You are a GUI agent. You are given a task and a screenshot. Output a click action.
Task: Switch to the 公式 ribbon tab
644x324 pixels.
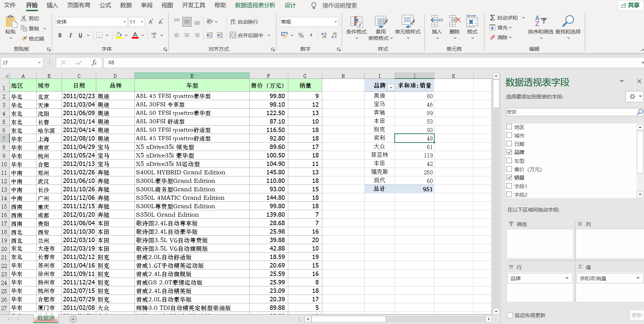tap(105, 5)
